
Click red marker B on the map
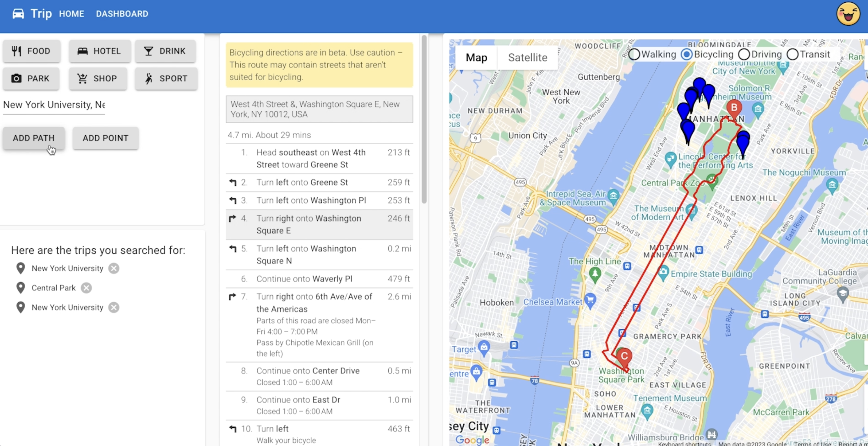point(734,108)
